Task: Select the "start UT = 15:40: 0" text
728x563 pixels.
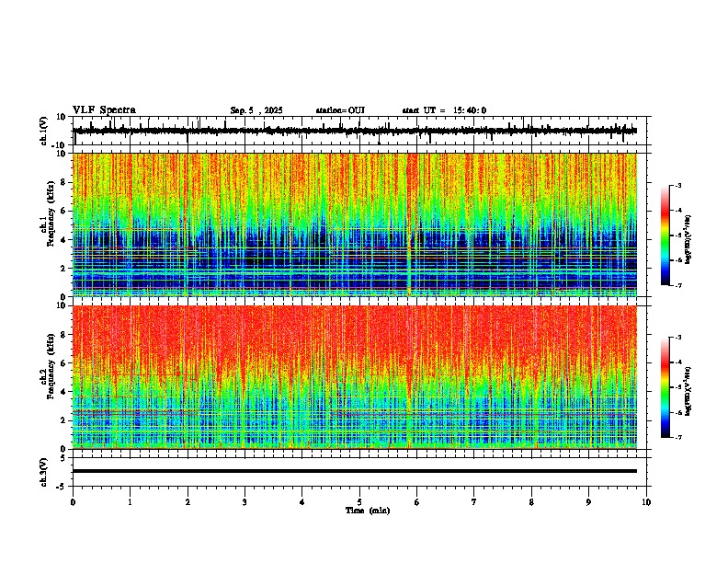Action: (444, 110)
